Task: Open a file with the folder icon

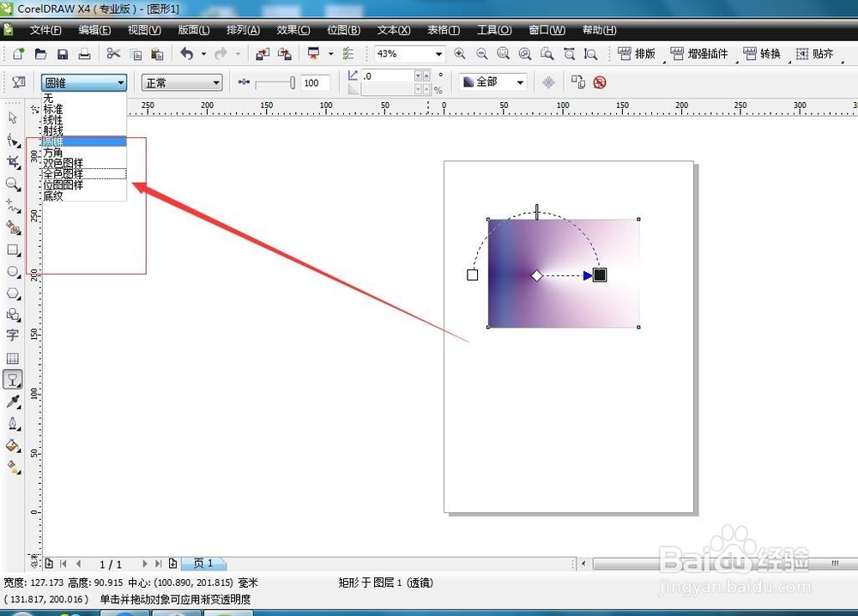Action: (40, 53)
